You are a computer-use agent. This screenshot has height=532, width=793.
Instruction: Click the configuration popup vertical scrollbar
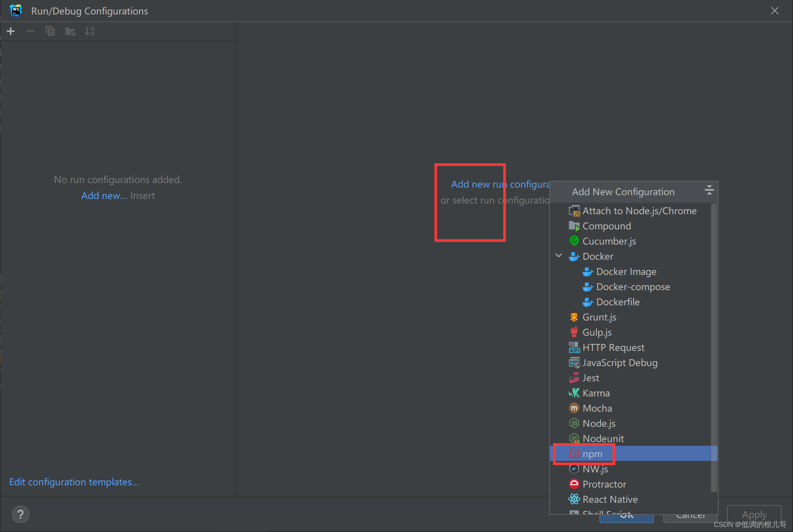point(714,347)
